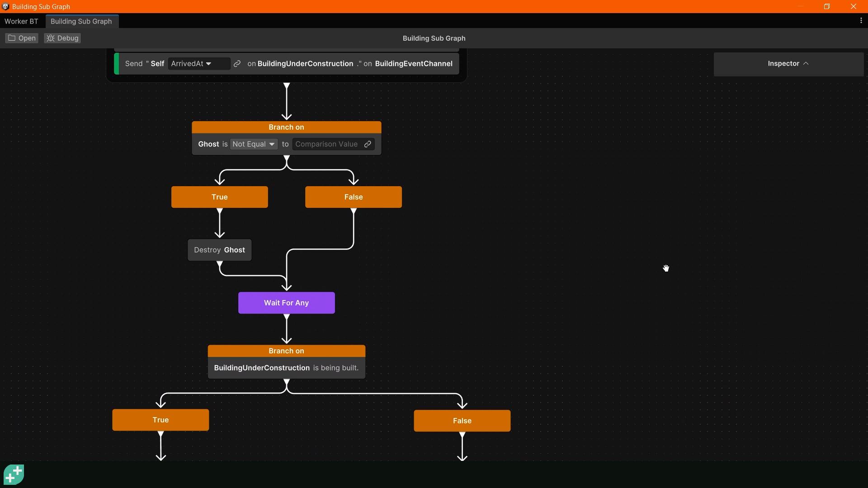Click the app icon in the title bar
Viewport: 868px width, 488px height.
[5, 6]
